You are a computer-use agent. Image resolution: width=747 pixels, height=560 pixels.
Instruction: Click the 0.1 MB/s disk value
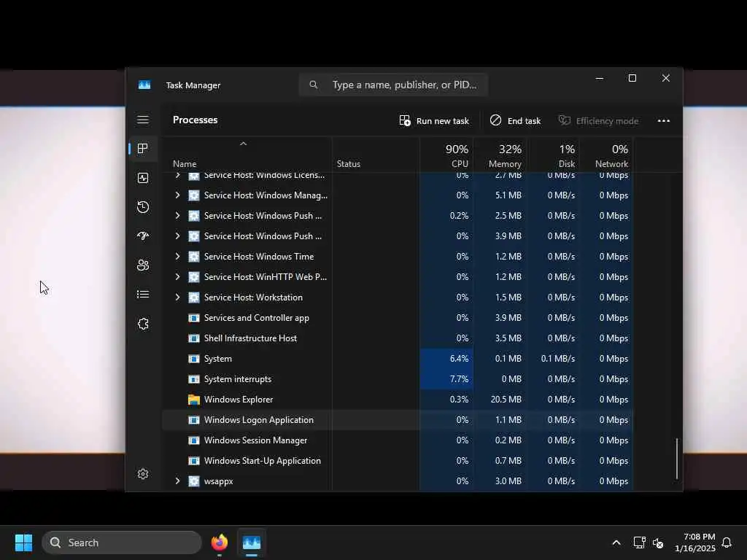[557, 359]
